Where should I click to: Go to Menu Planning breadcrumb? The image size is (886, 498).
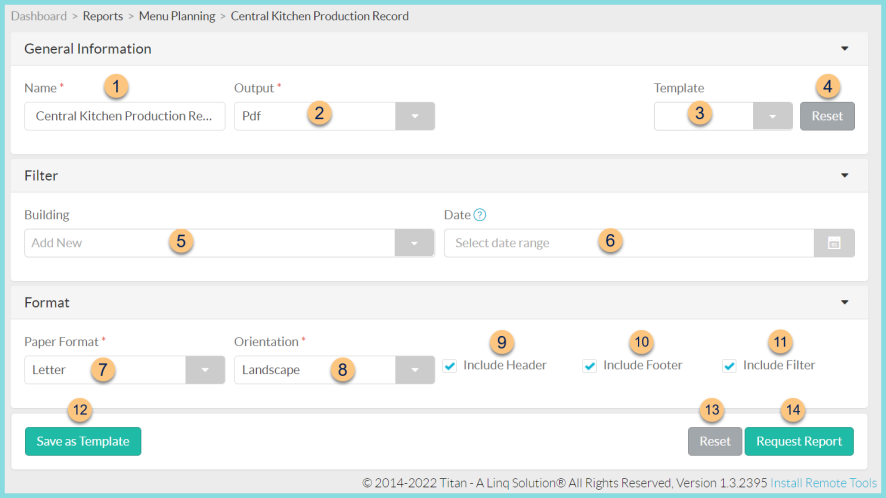[x=177, y=16]
